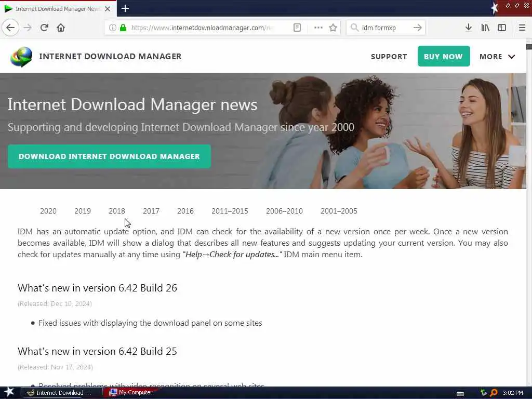Click the orange magnifier tray icon
The height and width of the screenshot is (399, 532).
(x=494, y=393)
